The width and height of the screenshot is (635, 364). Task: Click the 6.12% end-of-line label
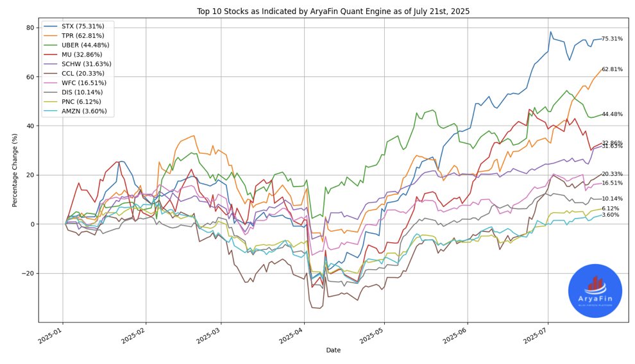point(610,208)
